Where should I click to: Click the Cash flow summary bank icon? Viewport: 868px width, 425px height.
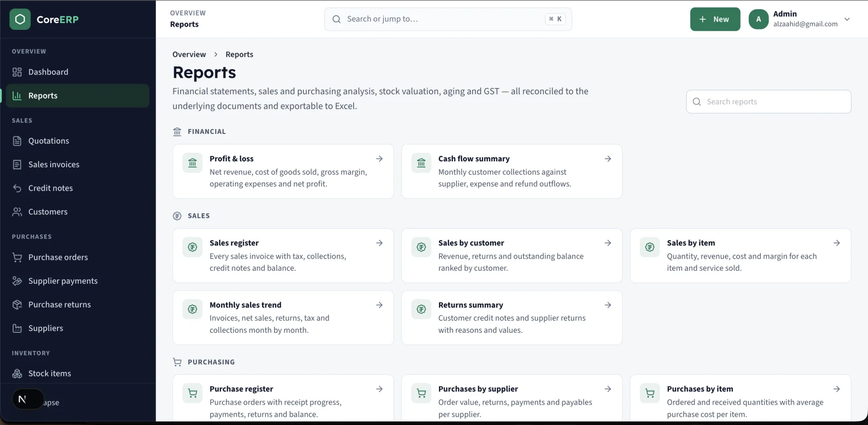pyautogui.click(x=421, y=163)
